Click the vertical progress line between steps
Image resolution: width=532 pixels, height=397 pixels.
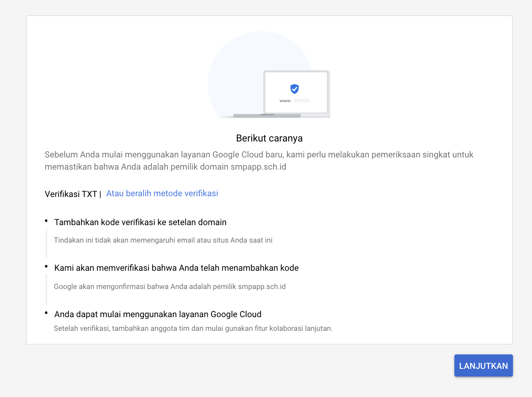[x=46, y=243]
